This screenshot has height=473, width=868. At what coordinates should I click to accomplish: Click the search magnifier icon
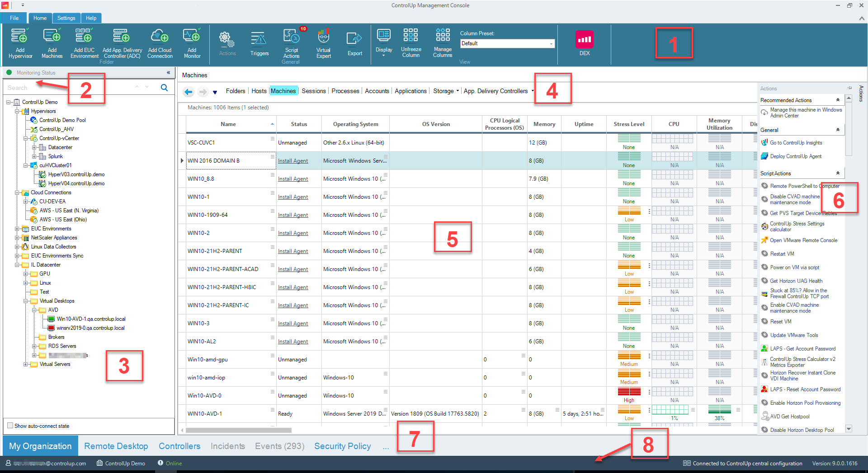point(165,87)
